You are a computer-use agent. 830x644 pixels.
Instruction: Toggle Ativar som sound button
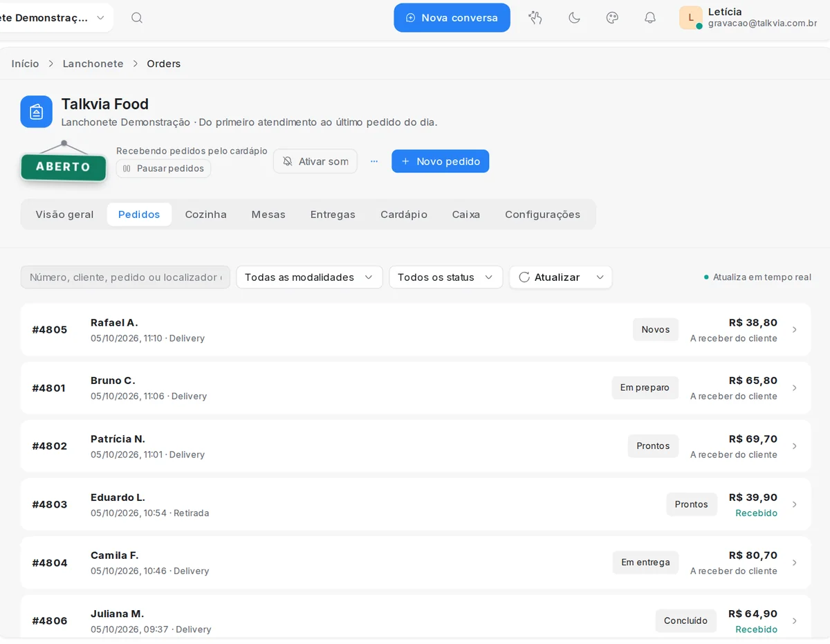[x=315, y=161]
